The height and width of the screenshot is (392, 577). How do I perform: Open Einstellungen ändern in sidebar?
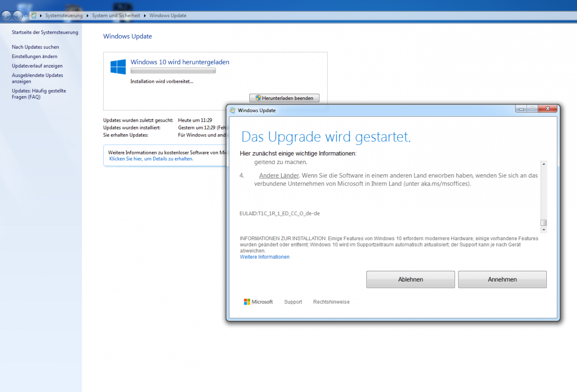(34, 56)
